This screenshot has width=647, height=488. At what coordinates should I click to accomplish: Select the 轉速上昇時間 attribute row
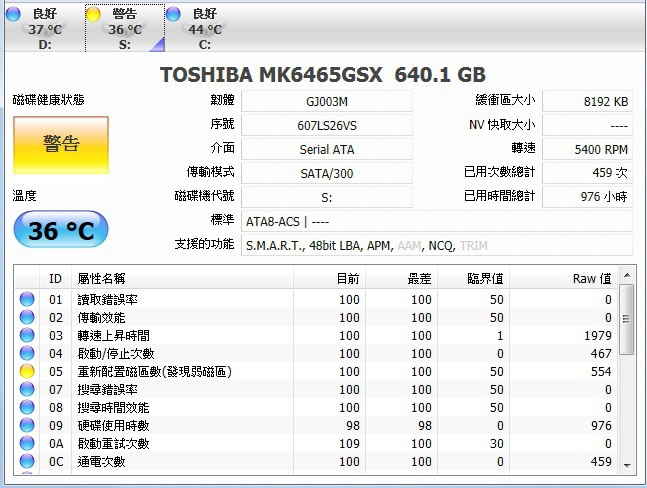click(x=316, y=335)
